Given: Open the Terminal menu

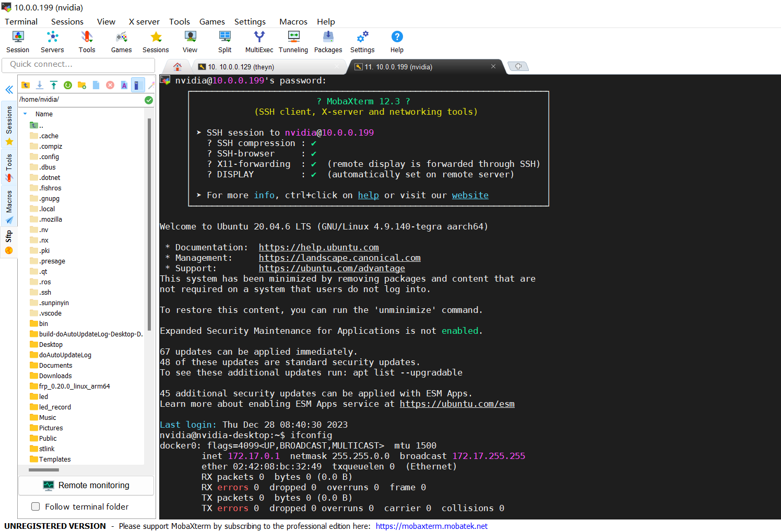Looking at the screenshot, I should (21, 21).
